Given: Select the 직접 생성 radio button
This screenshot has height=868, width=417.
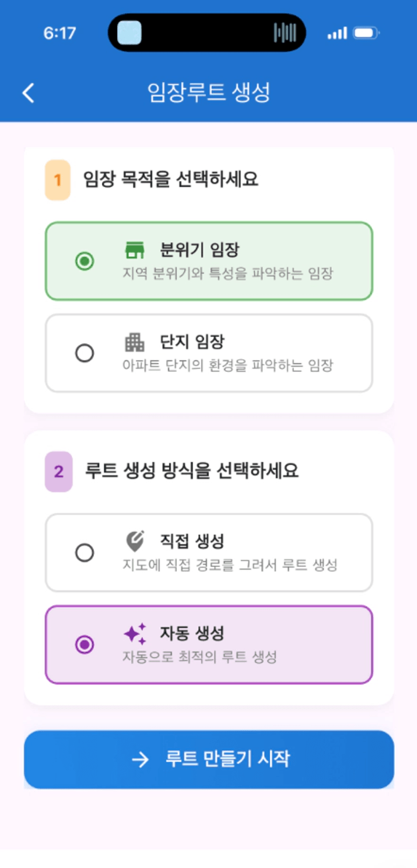Looking at the screenshot, I should pyautogui.click(x=85, y=553).
